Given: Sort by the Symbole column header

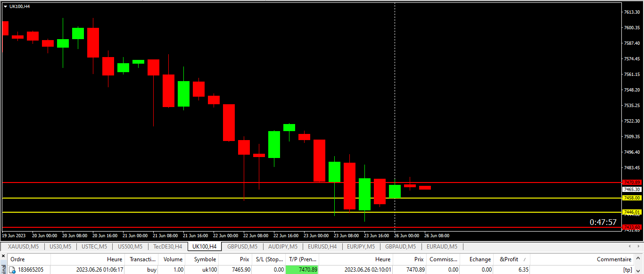Looking at the screenshot, I should (202, 259).
